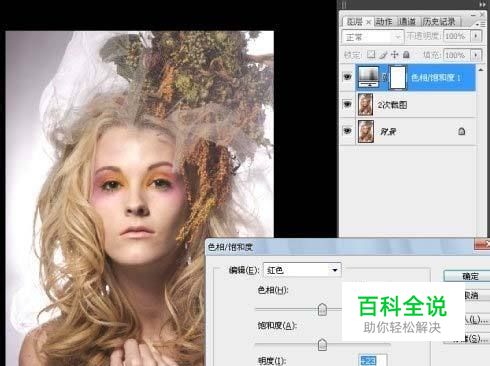Switch to 动作 tab
The height and width of the screenshot is (366, 490).
tap(384, 22)
